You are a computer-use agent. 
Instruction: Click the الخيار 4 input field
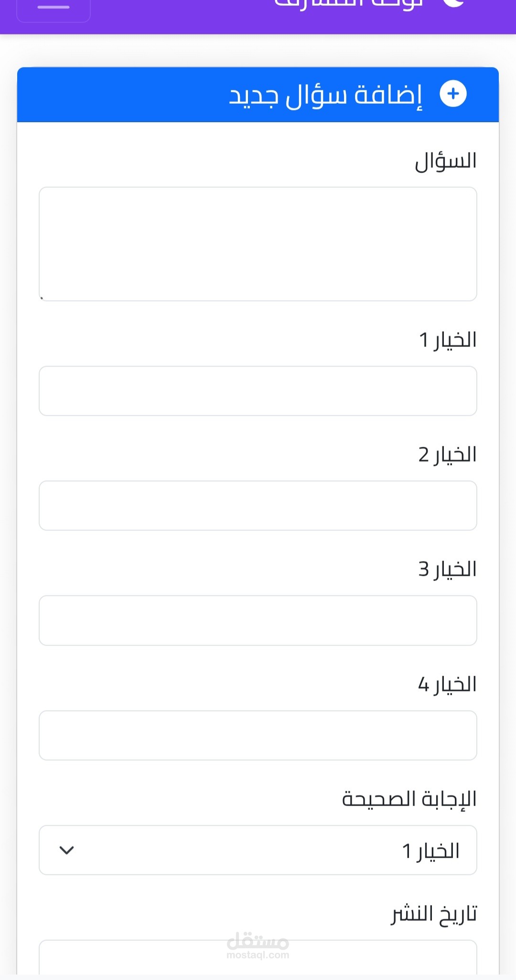(x=258, y=735)
